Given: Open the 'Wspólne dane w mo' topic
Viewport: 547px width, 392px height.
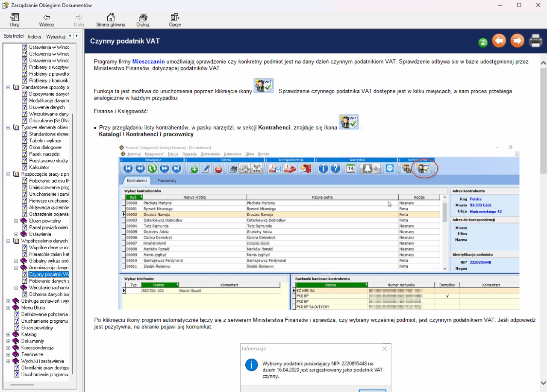Looking at the screenshot, I should click(x=49, y=248).
